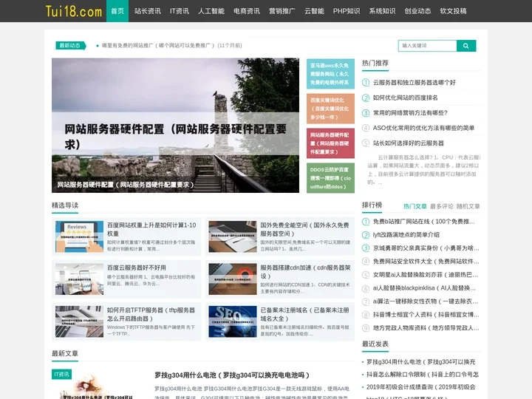Go to 系统知识 section
The width and height of the screenshot is (532, 399).
[383, 11]
